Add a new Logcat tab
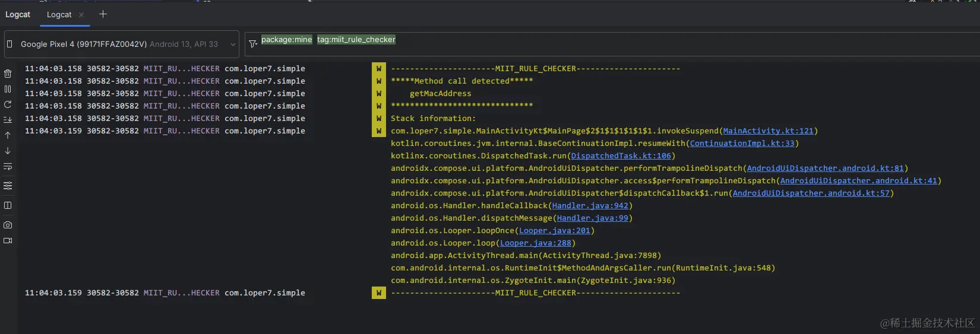Viewport: 980px width, 334px height. pyautogui.click(x=103, y=14)
